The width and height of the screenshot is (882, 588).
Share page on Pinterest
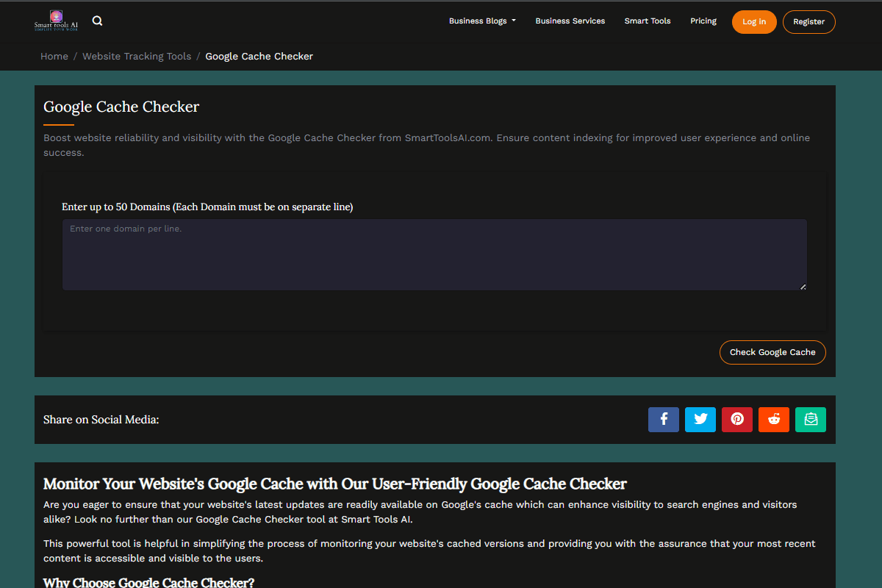point(737,419)
